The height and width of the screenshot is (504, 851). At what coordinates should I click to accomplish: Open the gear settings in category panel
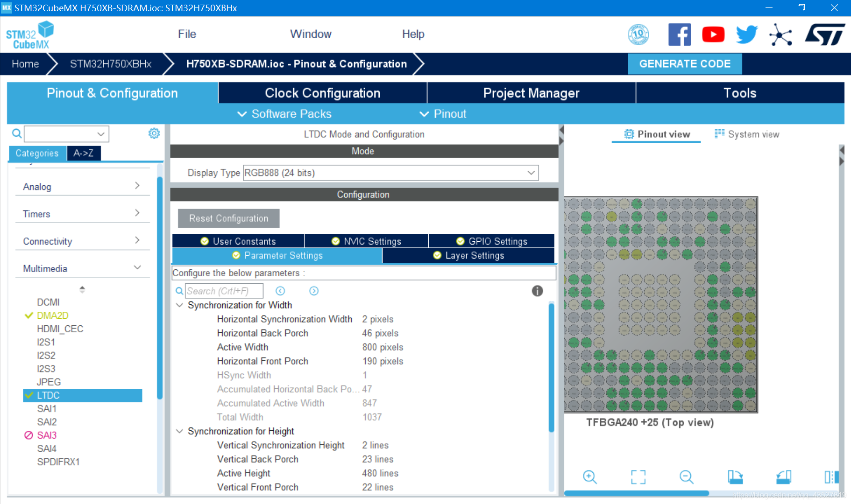pyautogui.click(x=154, y=133)
